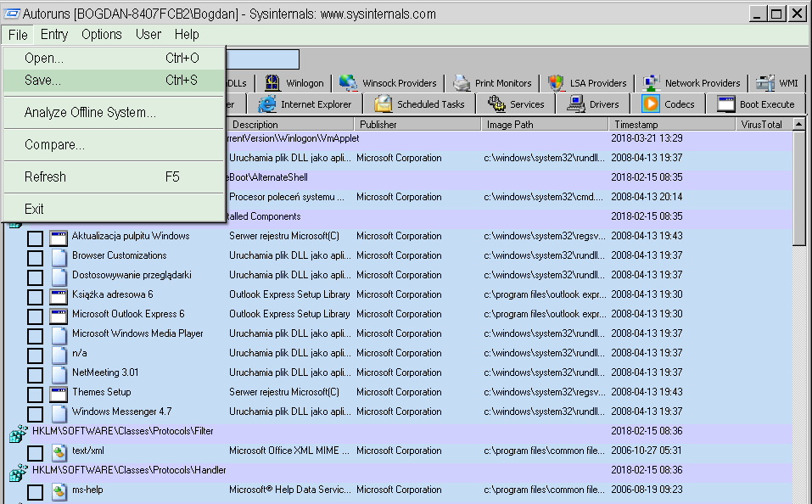Switch to the Codecs tab
The height and width of the screenshot is (504, 812).
tap(669, 104)
